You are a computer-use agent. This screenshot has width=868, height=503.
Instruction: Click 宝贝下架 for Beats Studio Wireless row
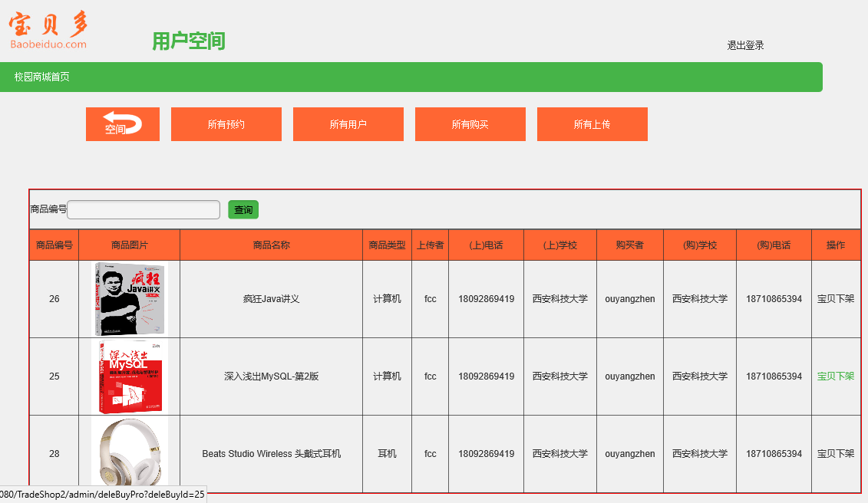pos(836,454)
